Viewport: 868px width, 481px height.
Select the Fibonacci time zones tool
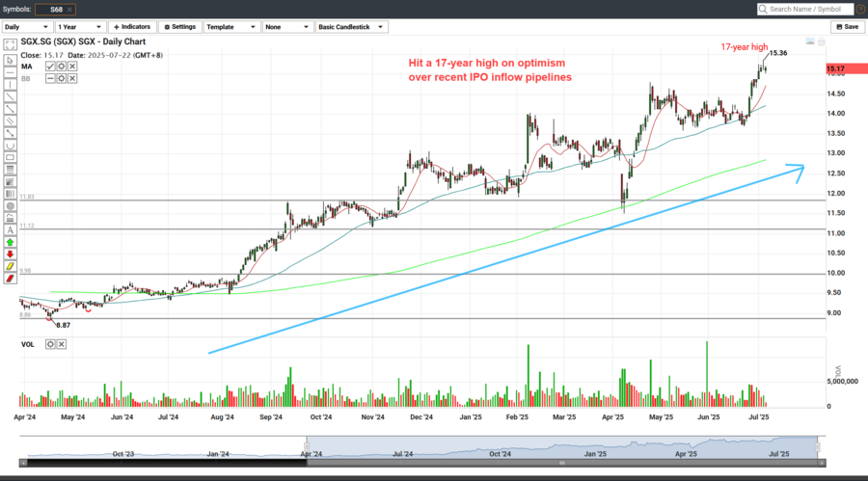tap(10, 194)
